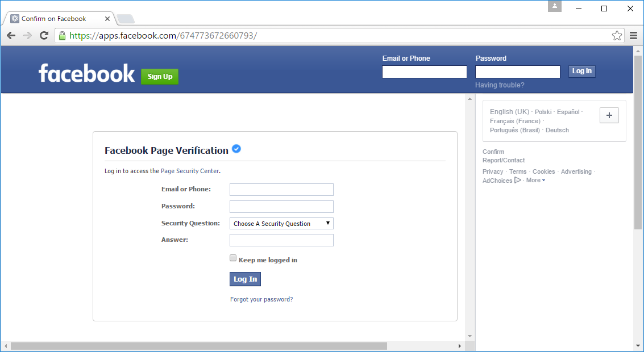Close the Confirm on Facebook tab
The image size is (644, 352).
(x=107, y=19)
